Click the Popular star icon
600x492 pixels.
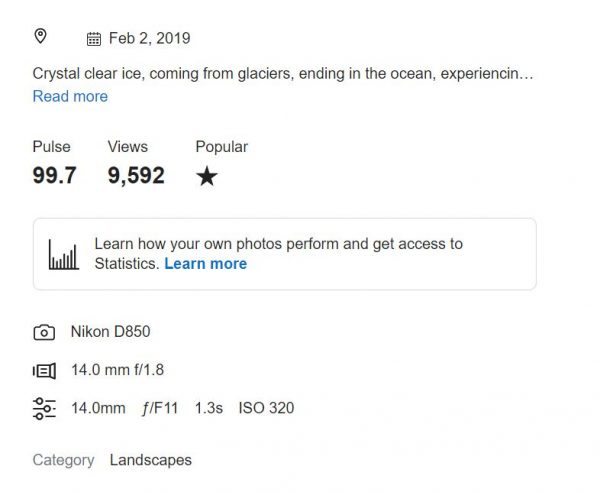pyautogui.click(x=207, y=176)
